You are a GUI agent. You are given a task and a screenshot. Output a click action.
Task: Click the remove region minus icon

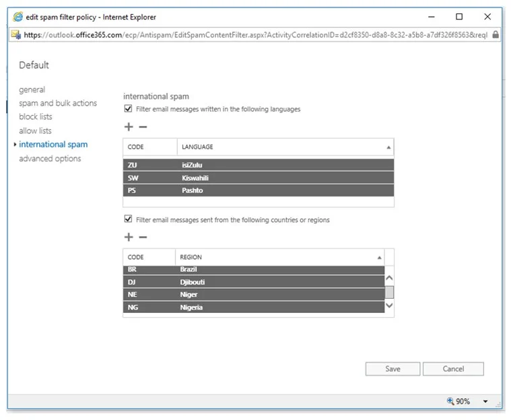pyautogui.click(x=142, y=237)
